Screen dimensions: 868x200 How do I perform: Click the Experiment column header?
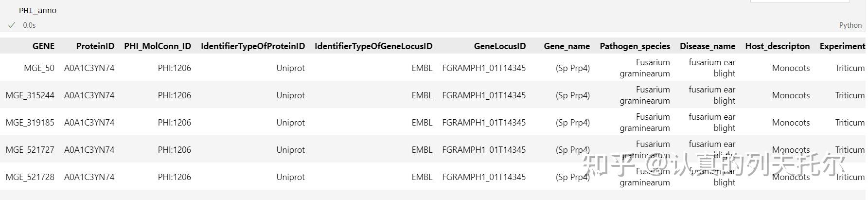click(842, 46)
